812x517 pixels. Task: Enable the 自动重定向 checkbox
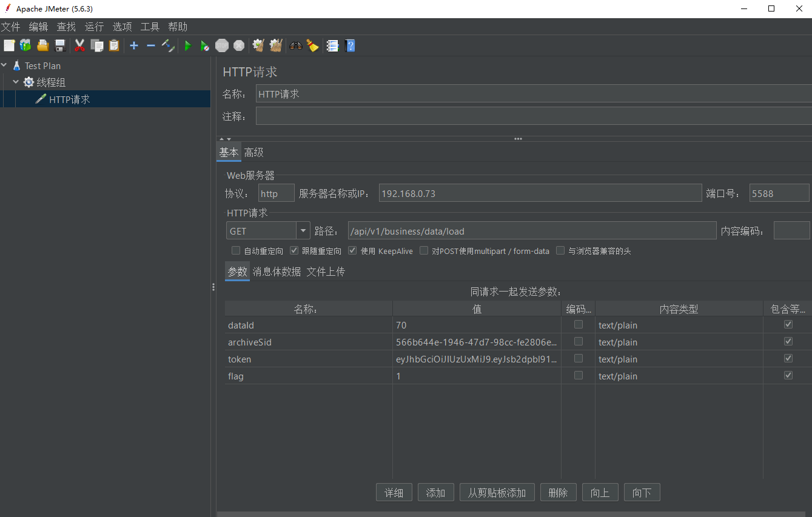(236, 250)
